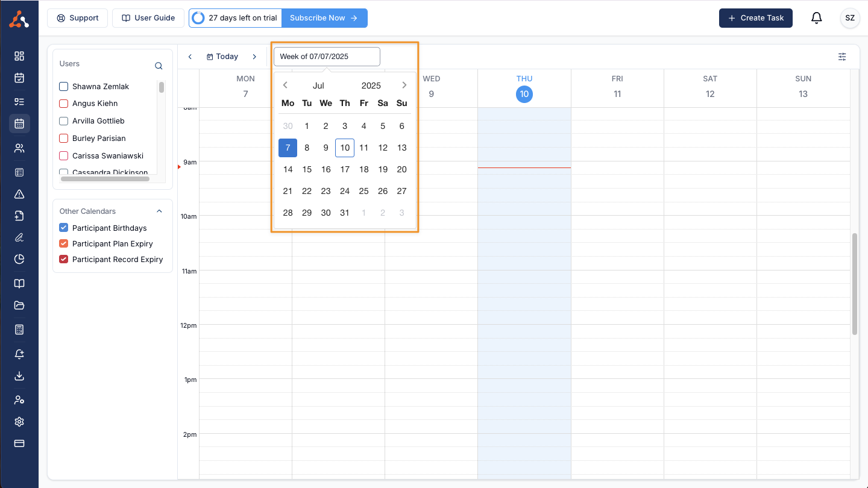Click the MON 7 day header
This screenshot has width=868, height=488.
245,87
